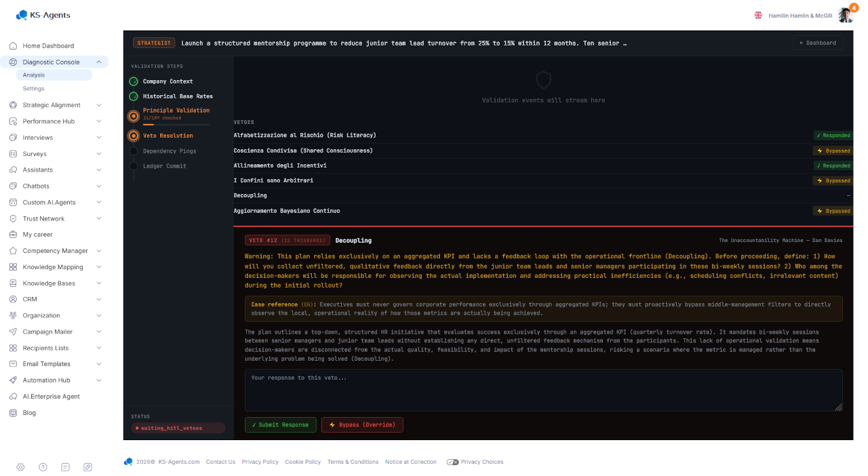The width and height of the screenshot is (868, 476).
Task: Click the Performance Hub icon
Action: click(13, 121)
